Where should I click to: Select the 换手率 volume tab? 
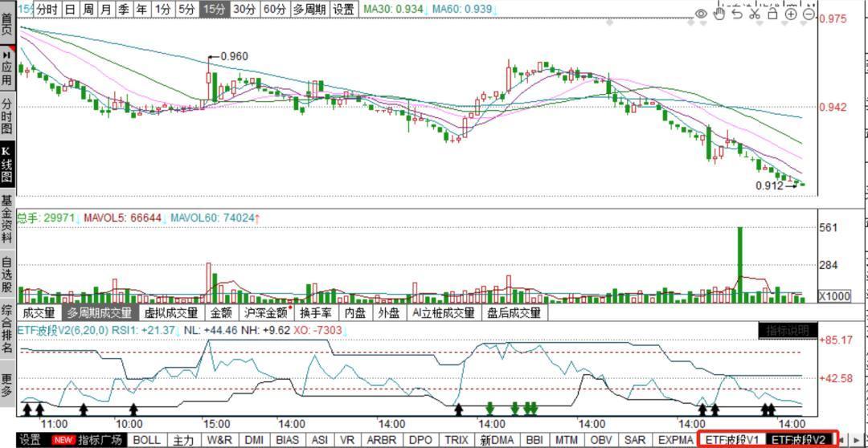315,312
